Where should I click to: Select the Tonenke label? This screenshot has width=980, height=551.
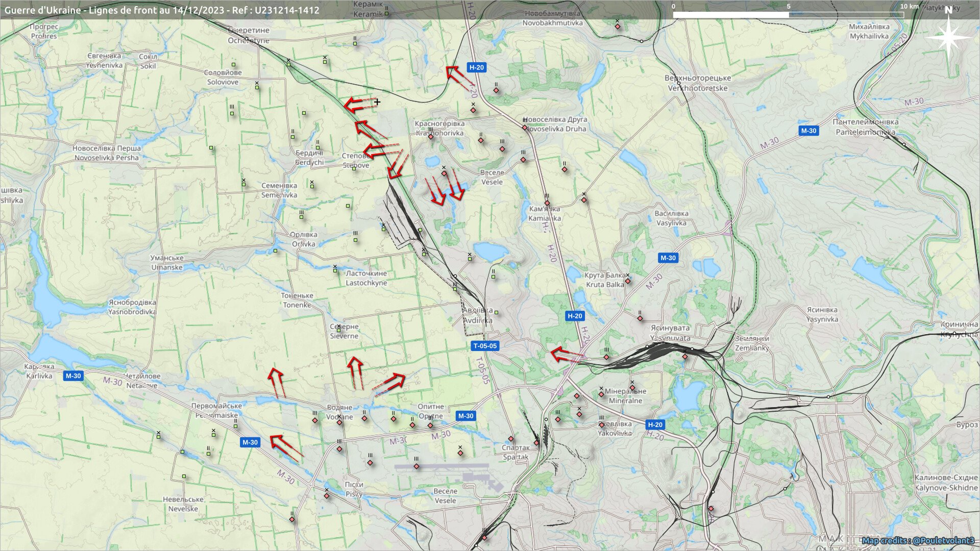(x=297, y=300)
